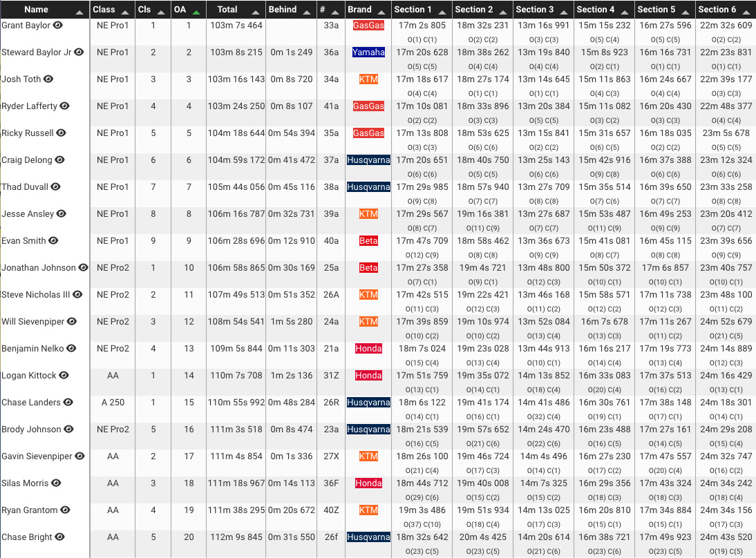Select the Section 6 column header label

[717, 10]
